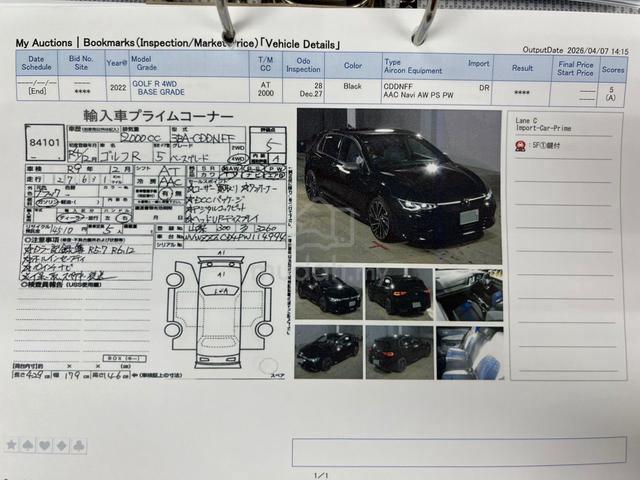
Task: Click the Year column header
Action: pyautogui.click(x=117, y=64)
